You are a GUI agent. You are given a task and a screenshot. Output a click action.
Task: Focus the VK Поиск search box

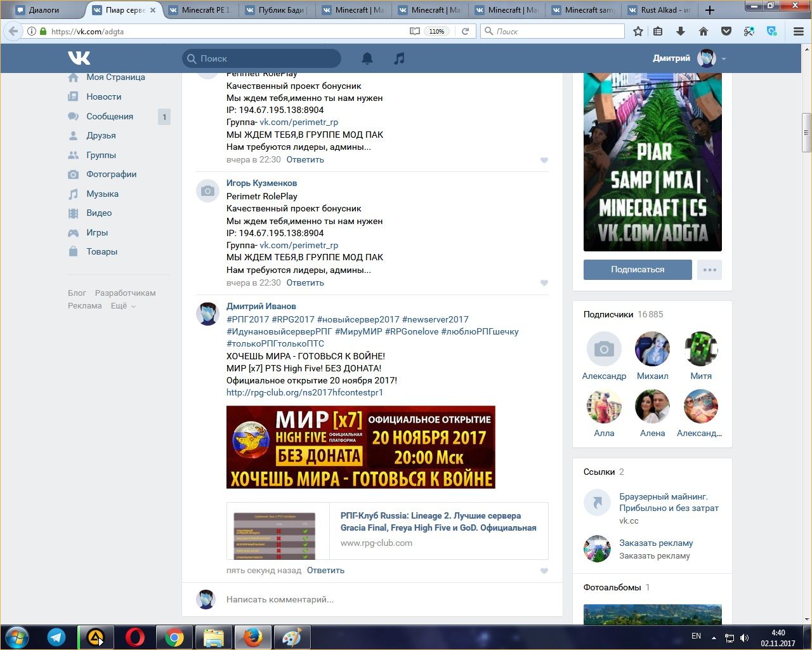(x=261, y=58)
